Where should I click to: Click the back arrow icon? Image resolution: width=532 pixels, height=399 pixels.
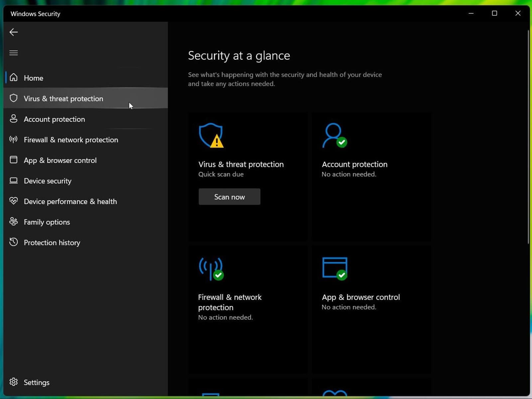tap(14, 32)
